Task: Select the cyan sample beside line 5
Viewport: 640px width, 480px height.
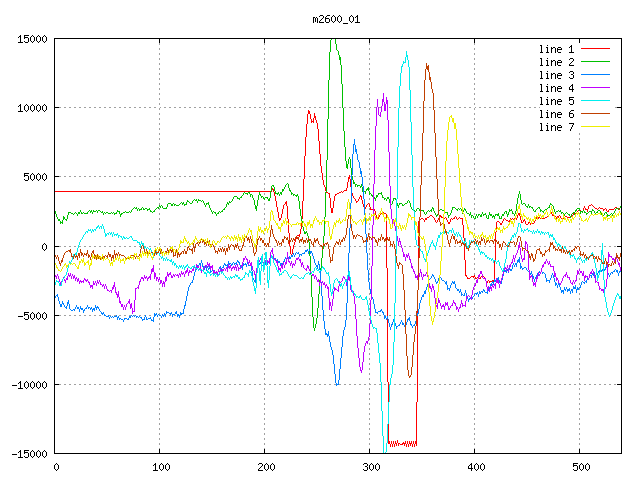Action: 596,101
